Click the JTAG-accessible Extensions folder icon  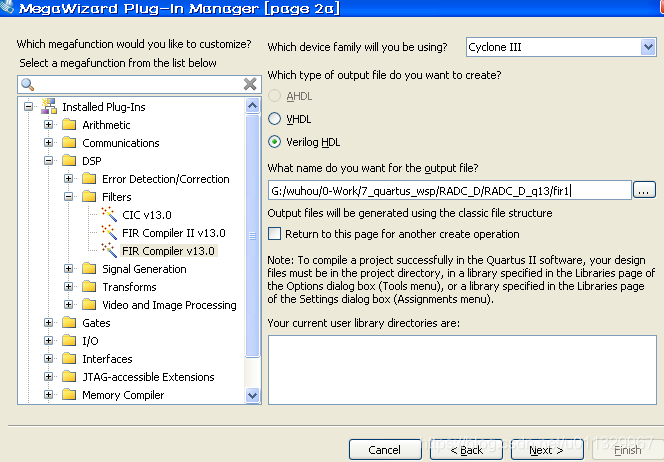69,376
